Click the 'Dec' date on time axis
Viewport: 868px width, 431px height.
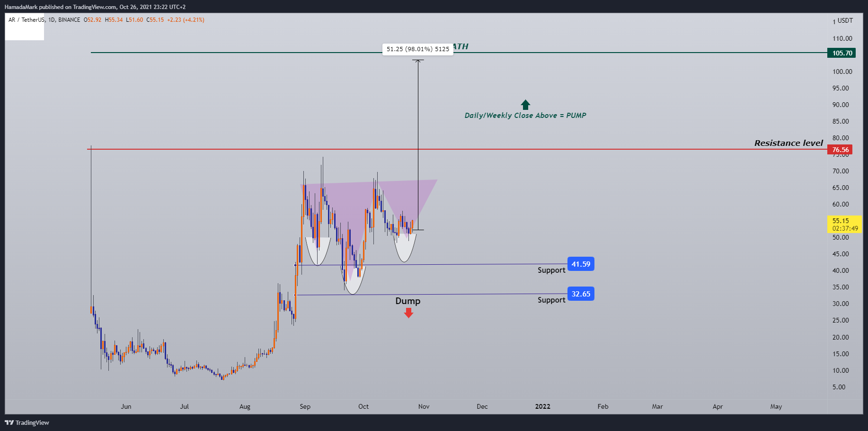point(482,406)
